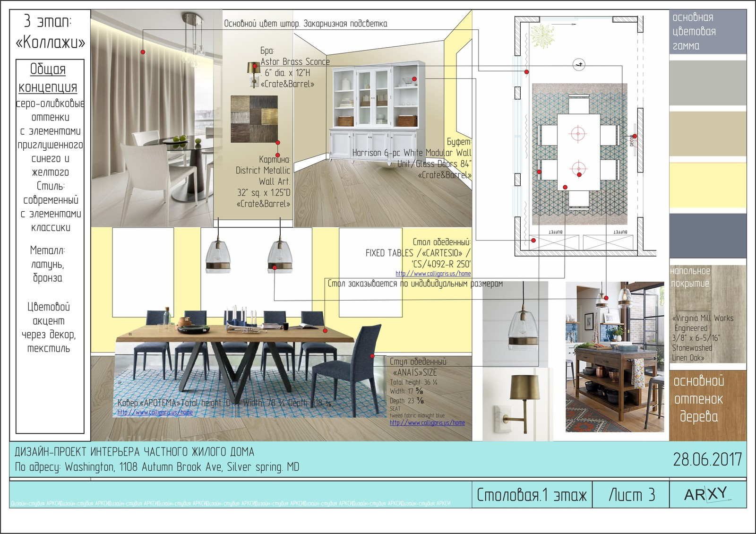Click the 'Общая концепция' heading

(48, 78)
